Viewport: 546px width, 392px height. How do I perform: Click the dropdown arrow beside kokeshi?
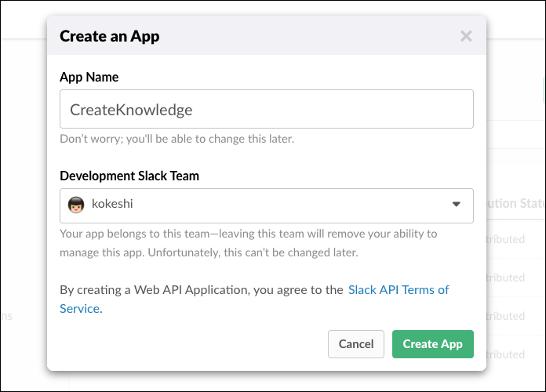click(457, 205)
